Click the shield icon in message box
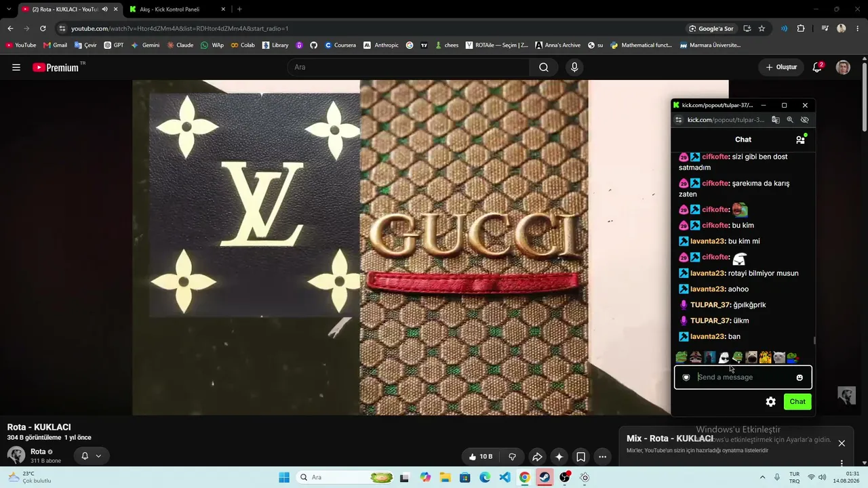The height and width of the screenshot is (488, 868). [x=686, y=378]
